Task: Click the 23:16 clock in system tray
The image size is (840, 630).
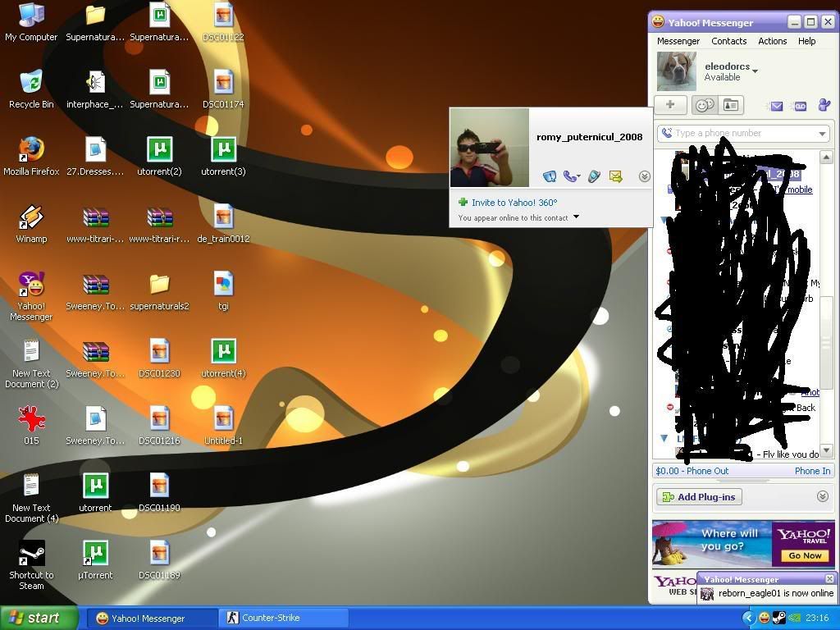Action: [x=816, y=619]
